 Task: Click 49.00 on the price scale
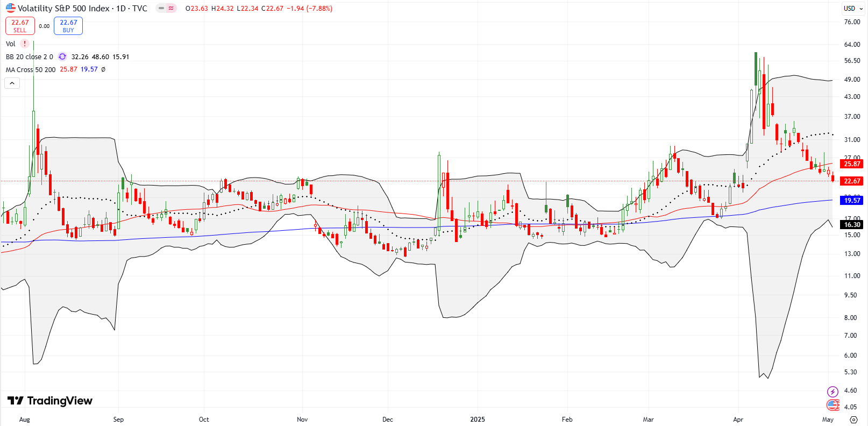[x=852, y=80]
